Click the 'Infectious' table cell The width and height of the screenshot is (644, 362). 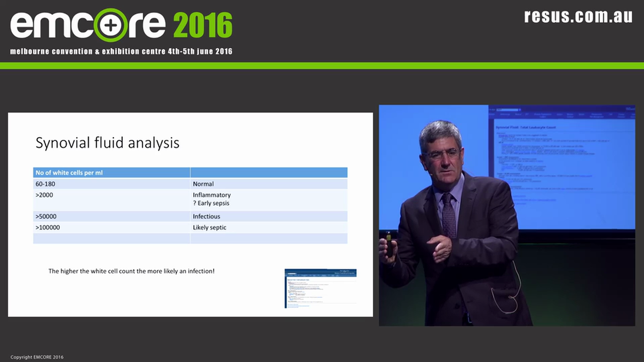coord(206,217)
